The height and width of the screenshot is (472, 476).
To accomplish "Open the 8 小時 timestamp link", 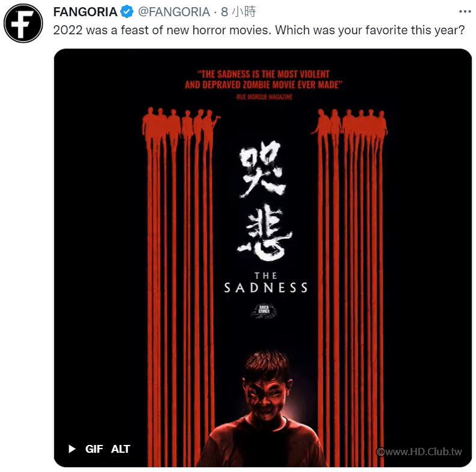I will tap(239, 12).
